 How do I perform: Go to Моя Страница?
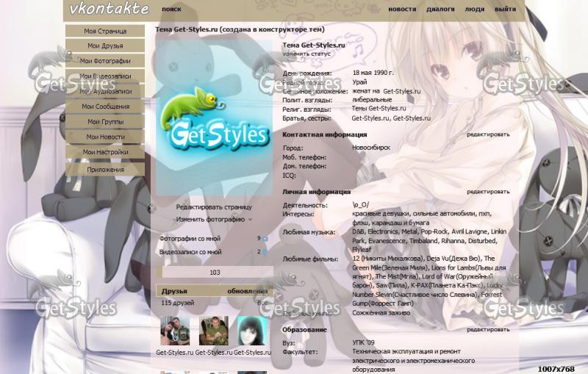(x=105, y=31)
